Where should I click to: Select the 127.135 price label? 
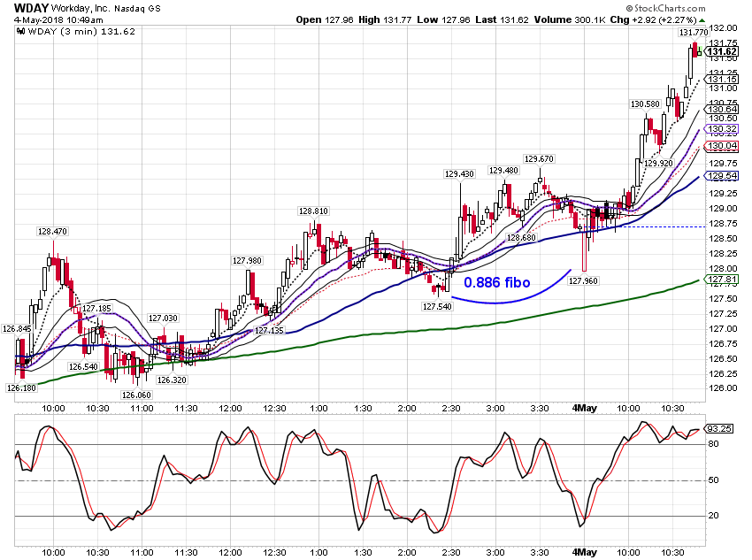click(269, 330)
